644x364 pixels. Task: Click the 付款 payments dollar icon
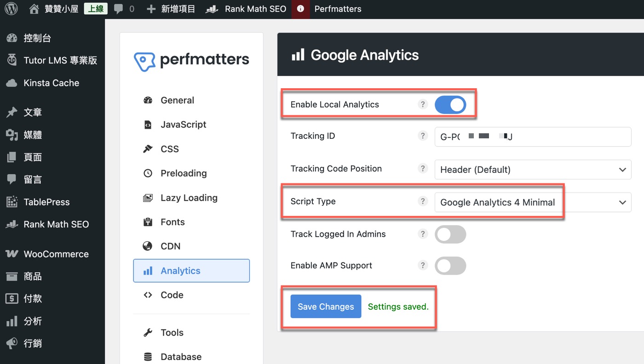click(x=12, y=299)
